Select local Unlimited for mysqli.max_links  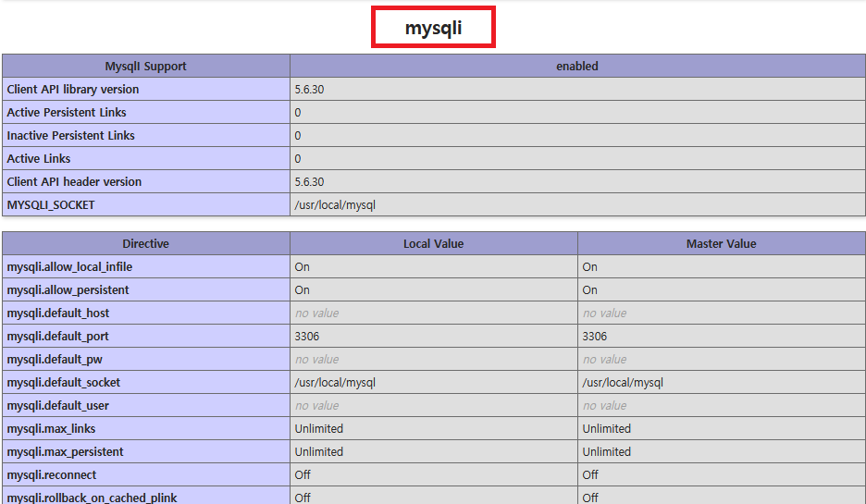click(x=318, y=429)
